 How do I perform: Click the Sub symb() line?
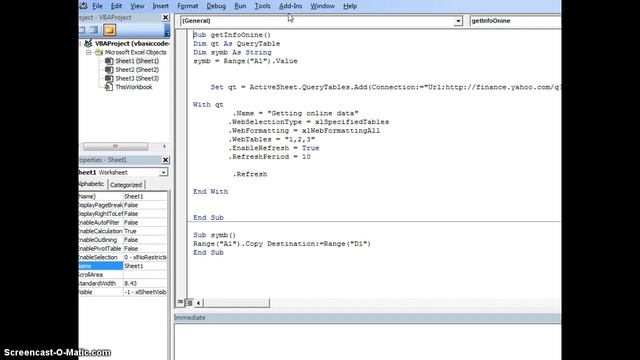coord(215,235)
